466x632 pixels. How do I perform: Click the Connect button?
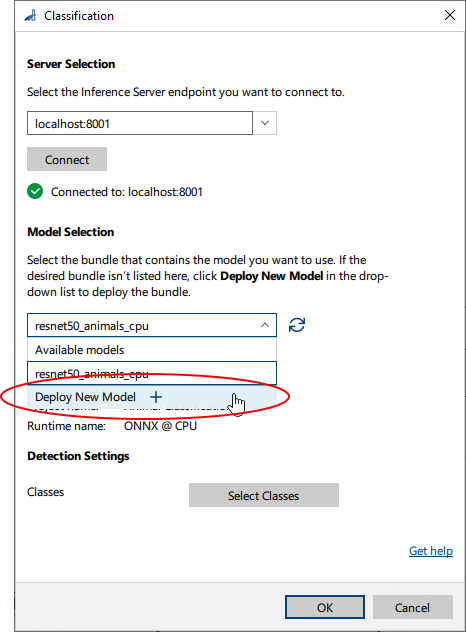[x=67, y=159]
